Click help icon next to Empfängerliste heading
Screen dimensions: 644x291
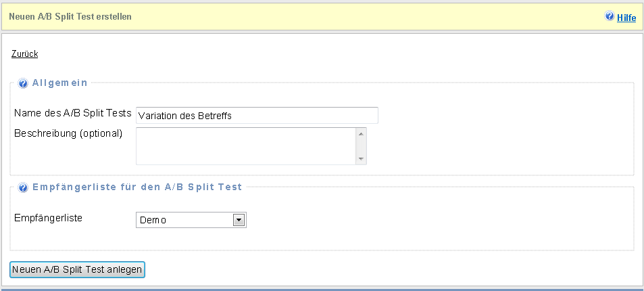23,187
